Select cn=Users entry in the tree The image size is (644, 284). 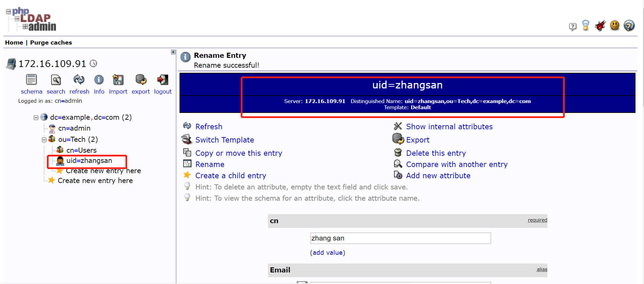click(81, 150)
